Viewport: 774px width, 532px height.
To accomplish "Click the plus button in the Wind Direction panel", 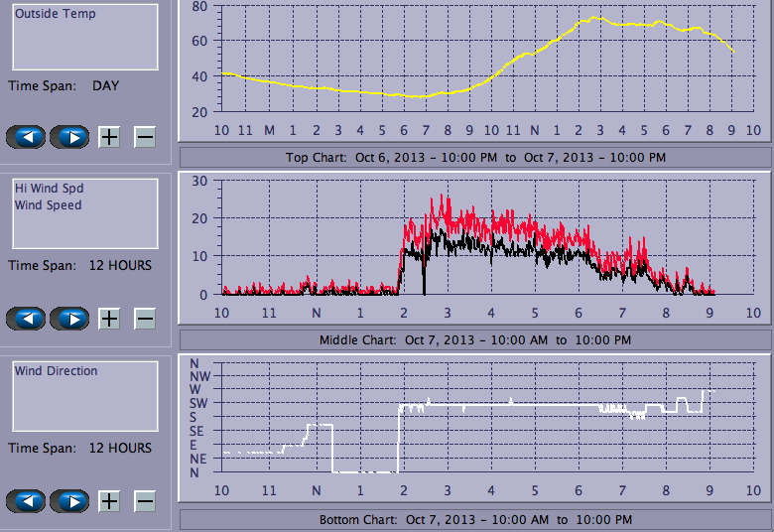I will [x=109, y=501].
